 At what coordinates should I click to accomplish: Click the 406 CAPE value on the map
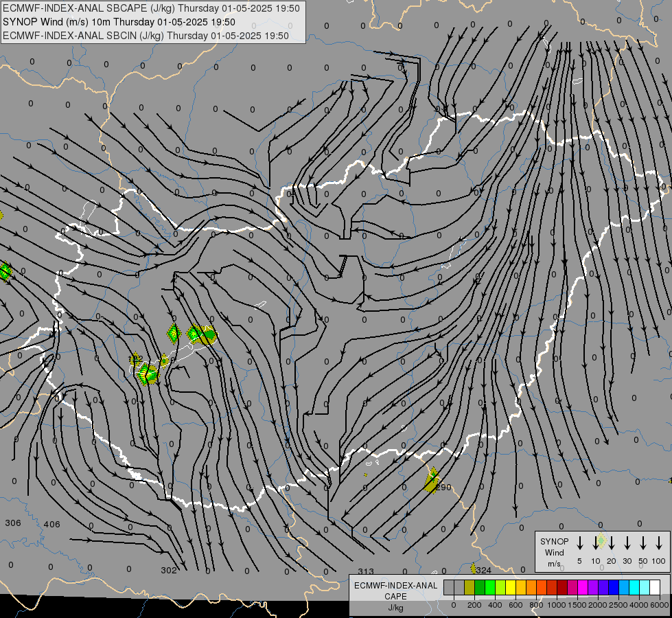(52, 524)
